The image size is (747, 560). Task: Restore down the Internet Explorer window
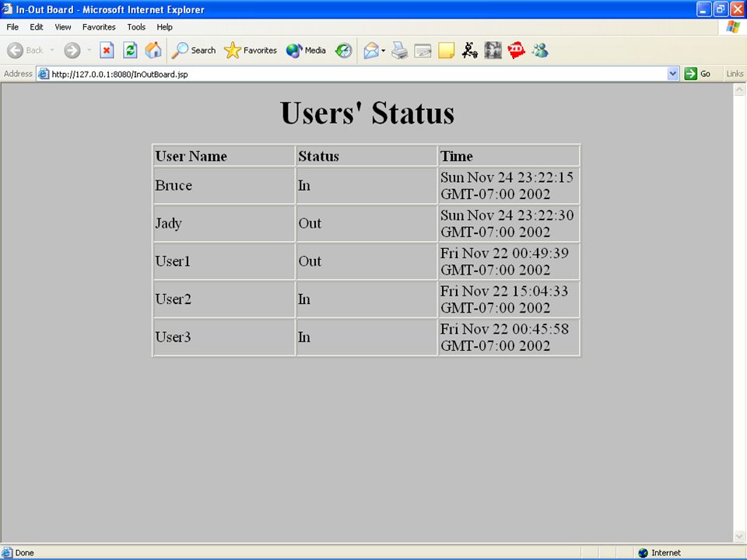(x=721, y=9)
